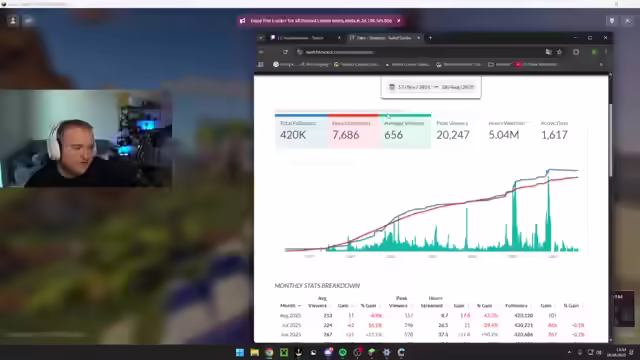Image resolution: width=640 pixels, height=360 pixels.
Task: Open the profile icon at top left
Action: click(x=13, y=20)
